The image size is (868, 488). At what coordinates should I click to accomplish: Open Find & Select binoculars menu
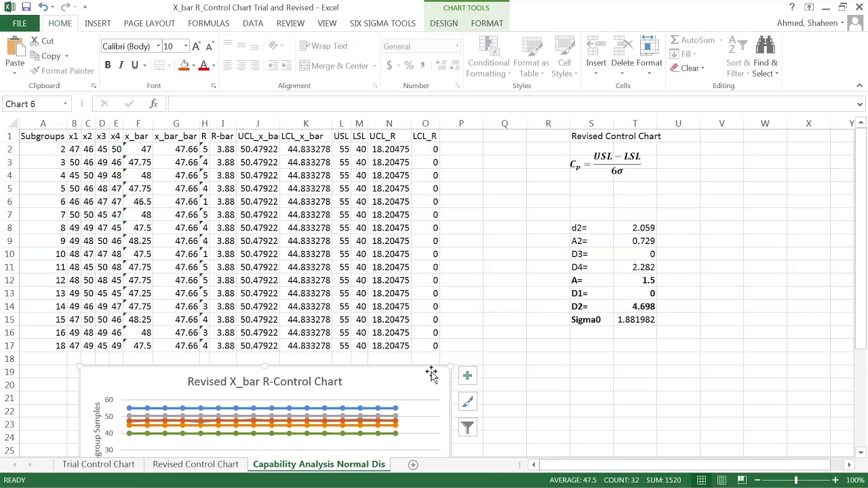pos(765,57)
